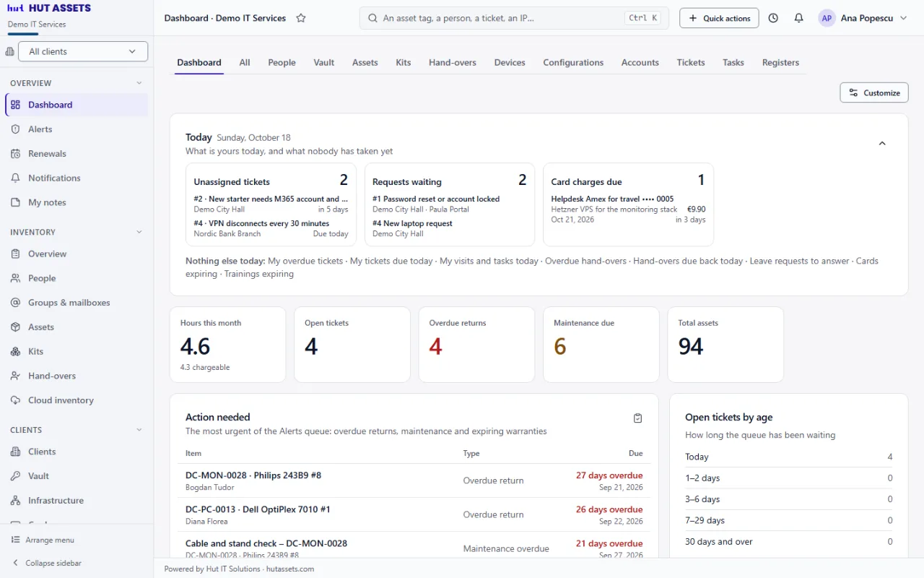The height and width of the screenshot is (578, 924).
Task: Click the Renewals calendar icon
Action: [15, 154]
